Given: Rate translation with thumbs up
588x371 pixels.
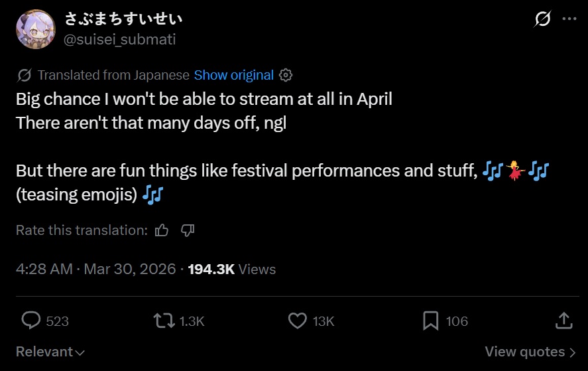Looking at the screenshot, I should click(x=162, y=230).
